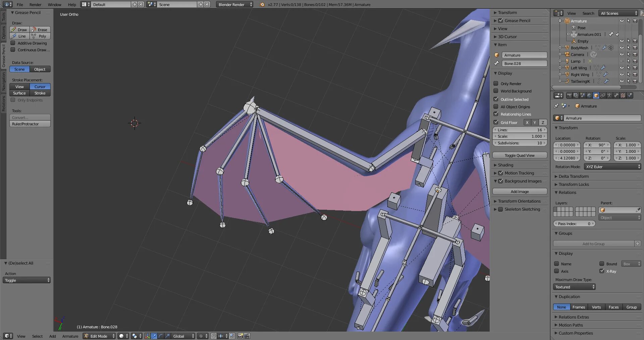This screenshot has height=340, width=644.
Task: Enable Only Render display option
Action: click(496, 83)
